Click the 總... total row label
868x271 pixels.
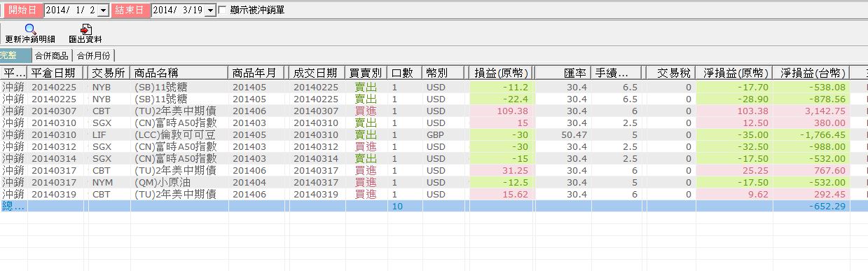tap(13, 206)
